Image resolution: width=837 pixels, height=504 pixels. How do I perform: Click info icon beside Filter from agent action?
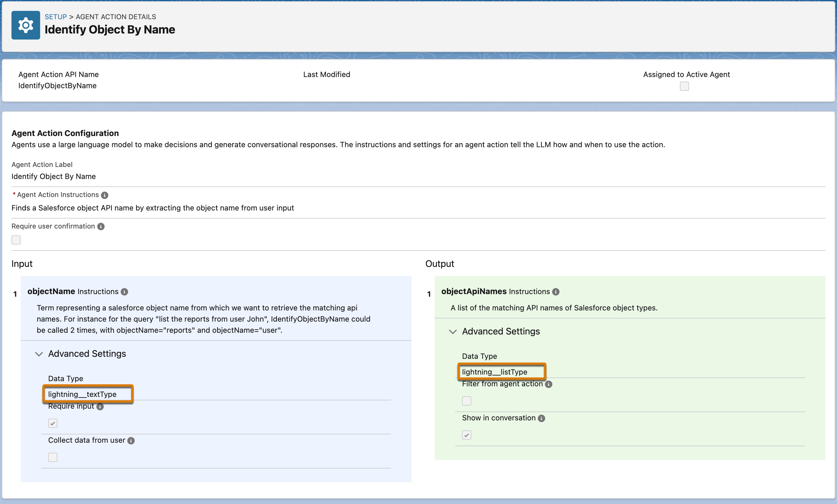[x=549, y=384]
